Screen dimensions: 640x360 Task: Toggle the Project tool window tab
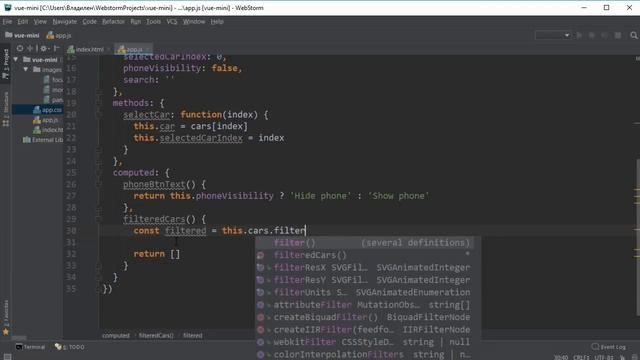click(x=6, y=64)
